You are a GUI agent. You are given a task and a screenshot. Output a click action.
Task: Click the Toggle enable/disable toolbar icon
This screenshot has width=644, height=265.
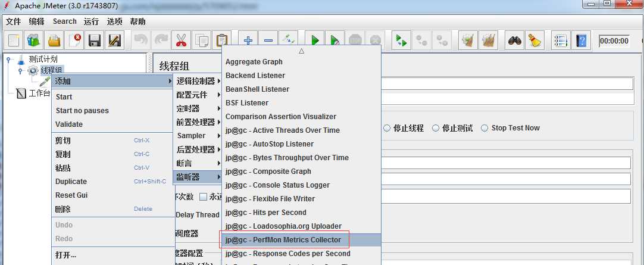[x=288, y=40]
